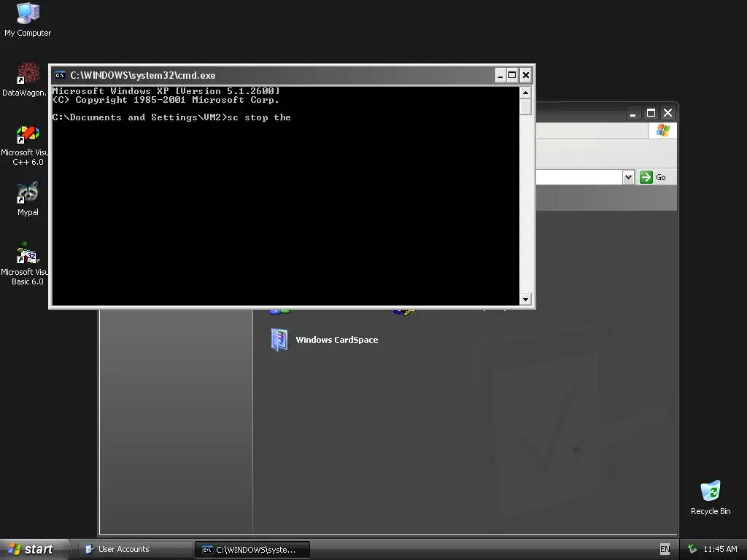Viewport: 747px width, 560px height.
Task: Switch to User Accounts taskbar button
Action: 135,549
